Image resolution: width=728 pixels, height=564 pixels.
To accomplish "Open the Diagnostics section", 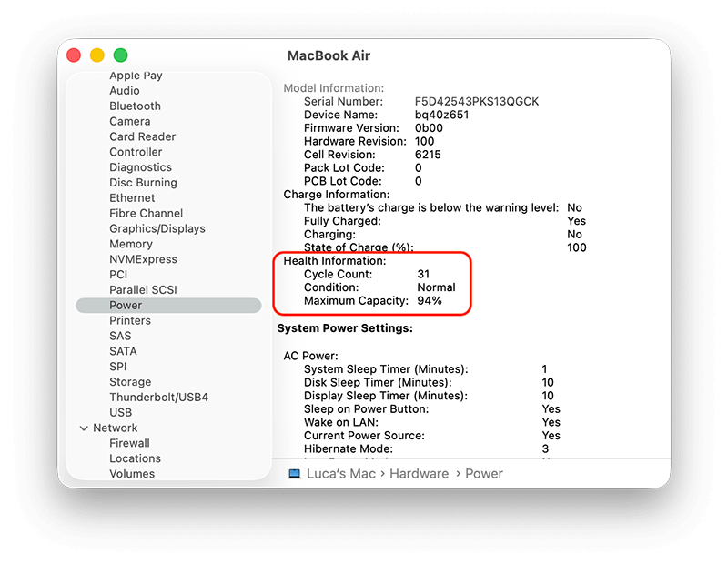I will [x=141, y=167].
